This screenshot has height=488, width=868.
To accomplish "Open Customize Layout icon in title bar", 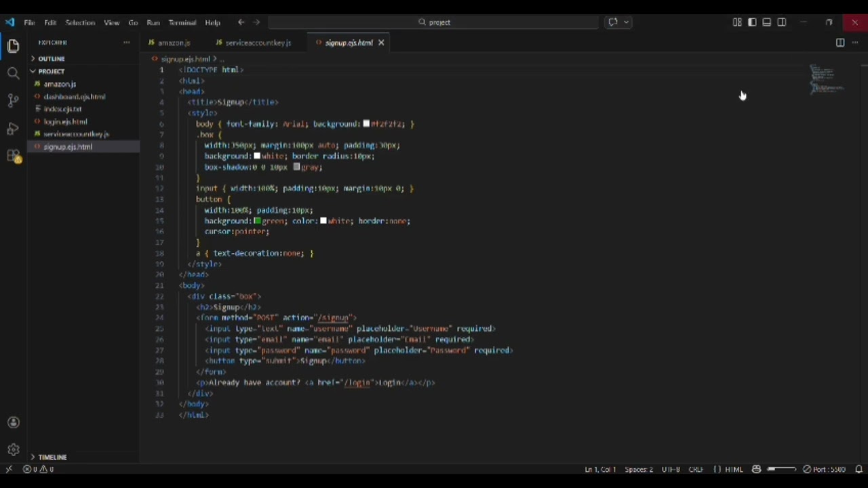I will tap(737, 22).
